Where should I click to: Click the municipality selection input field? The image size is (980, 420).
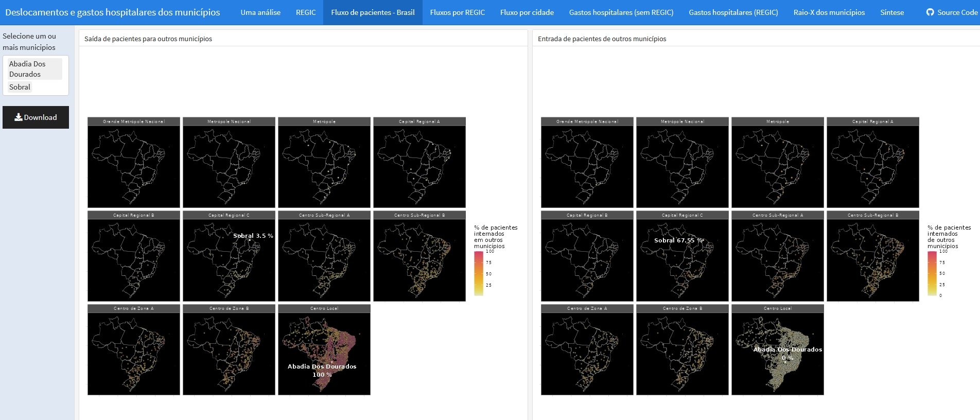(x=36, y=75)
